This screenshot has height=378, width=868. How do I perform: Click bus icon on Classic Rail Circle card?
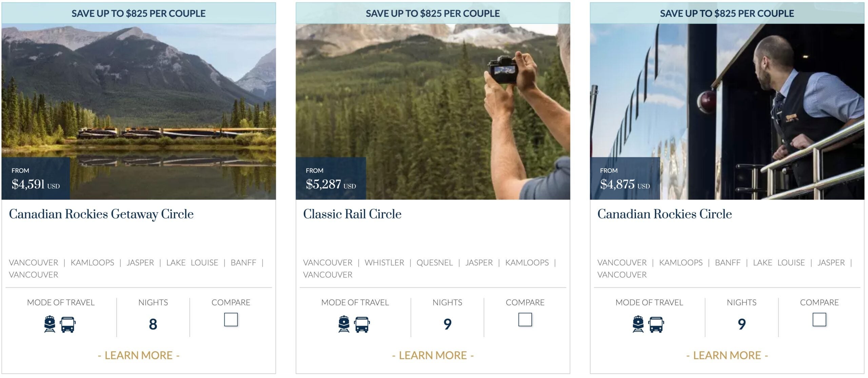coord(362,324)
